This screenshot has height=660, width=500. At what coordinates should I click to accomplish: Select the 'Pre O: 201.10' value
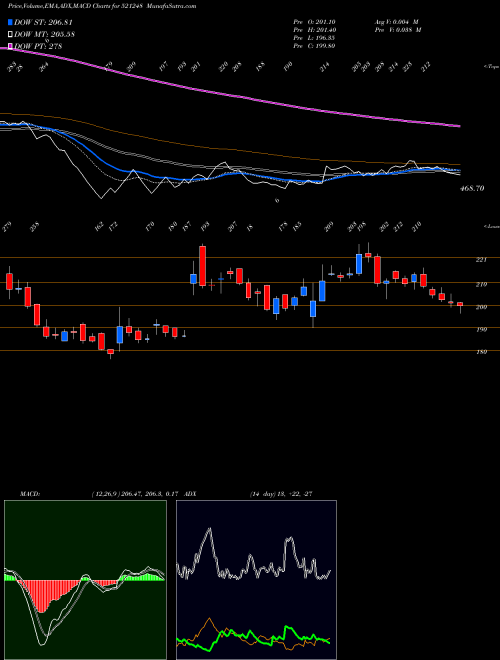pos(314,22)
